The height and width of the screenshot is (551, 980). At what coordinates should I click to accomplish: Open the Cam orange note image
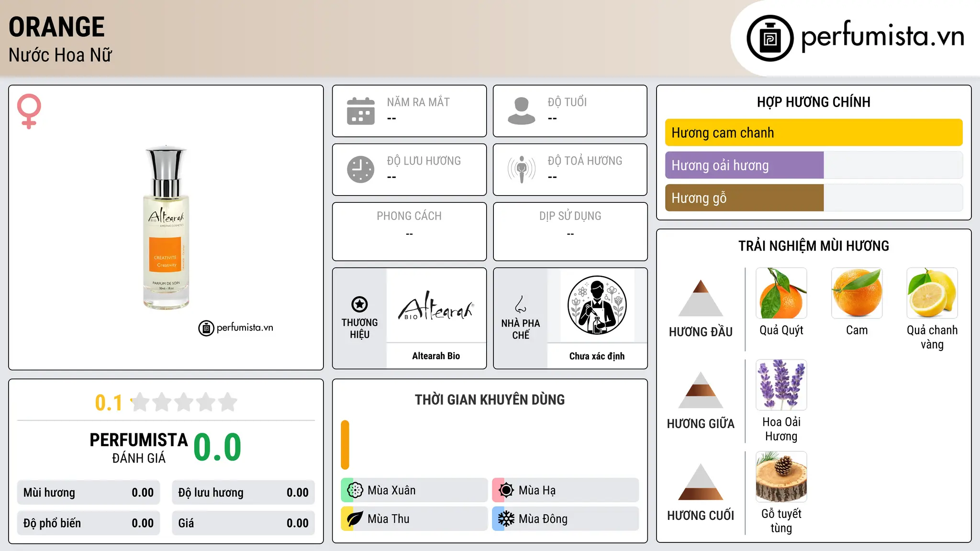coord(857,293)
